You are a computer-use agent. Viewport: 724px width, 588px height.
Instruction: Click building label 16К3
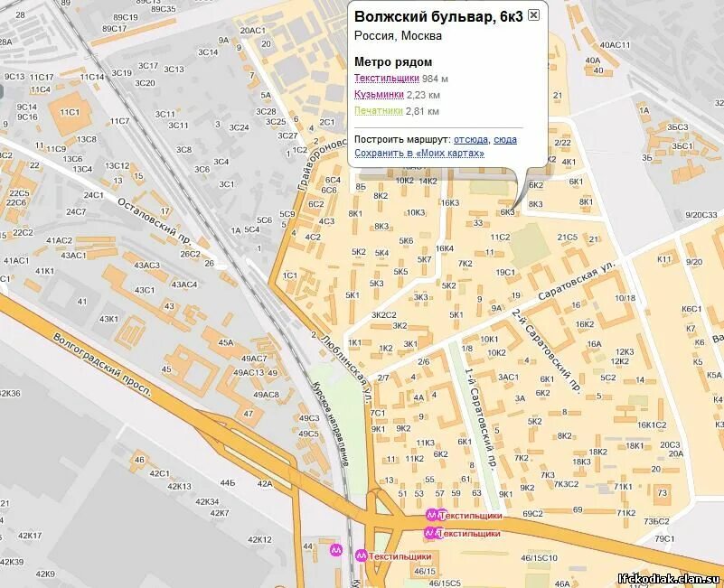[x=450, y=202]
